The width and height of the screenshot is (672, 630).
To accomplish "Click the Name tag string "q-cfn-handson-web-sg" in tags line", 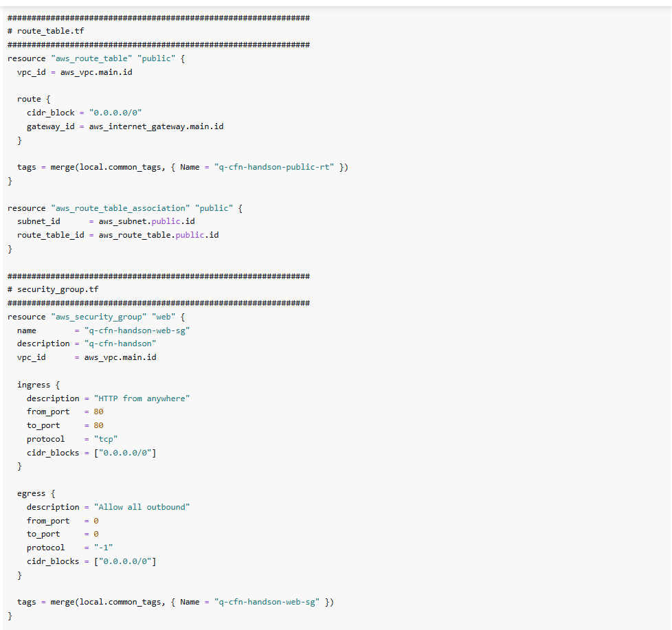I will (x=267, y=602).
